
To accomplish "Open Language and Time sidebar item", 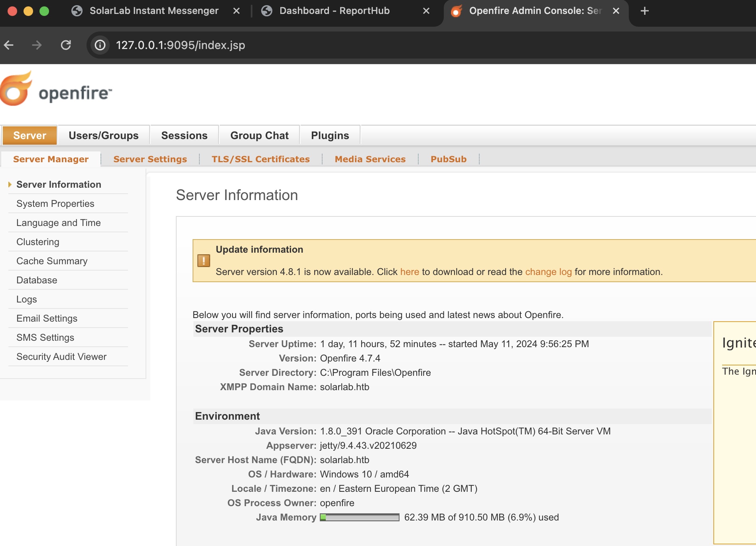I will click(59, 223).
